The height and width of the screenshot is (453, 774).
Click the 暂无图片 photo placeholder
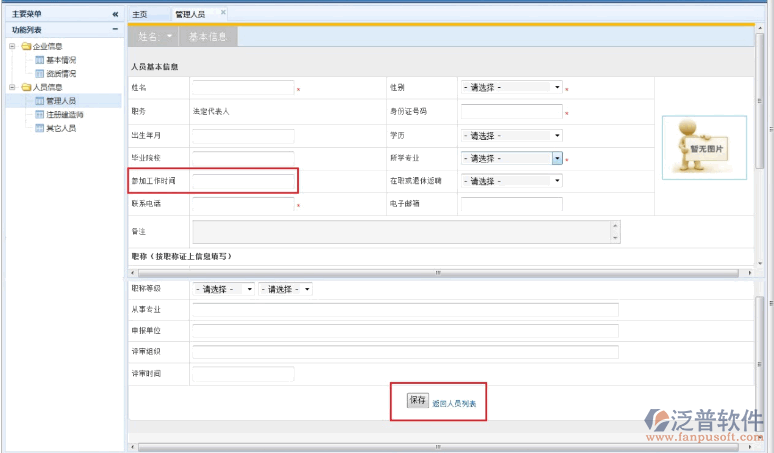[704, 147]
